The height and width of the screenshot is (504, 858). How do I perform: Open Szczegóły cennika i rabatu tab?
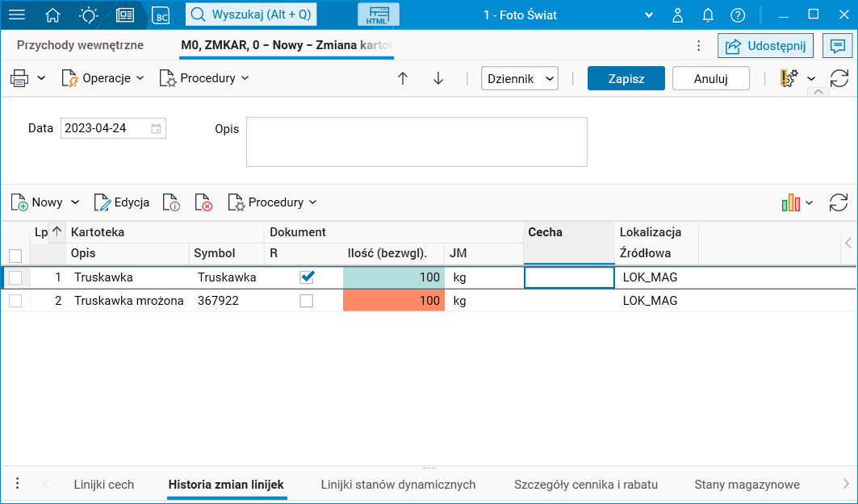pyautogui.click(x=586, y=485)
